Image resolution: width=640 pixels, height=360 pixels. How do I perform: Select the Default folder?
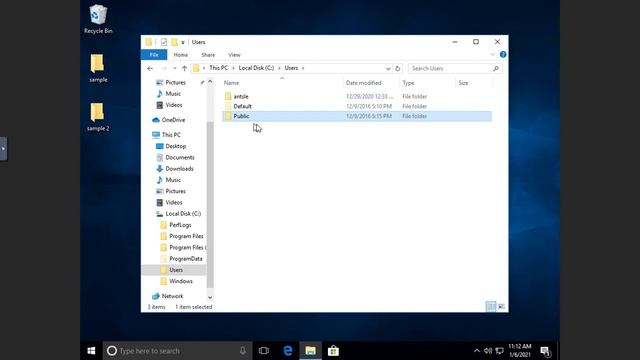(x=242, y=106)
